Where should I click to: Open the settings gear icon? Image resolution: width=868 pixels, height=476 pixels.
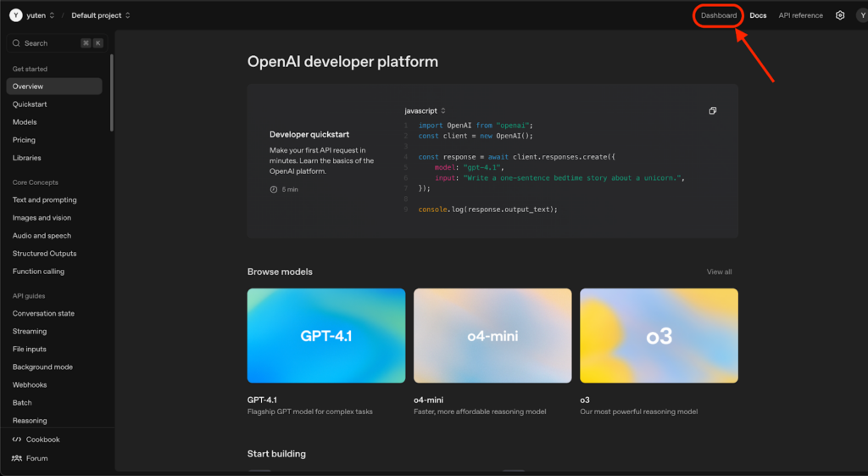click(840, 15)
